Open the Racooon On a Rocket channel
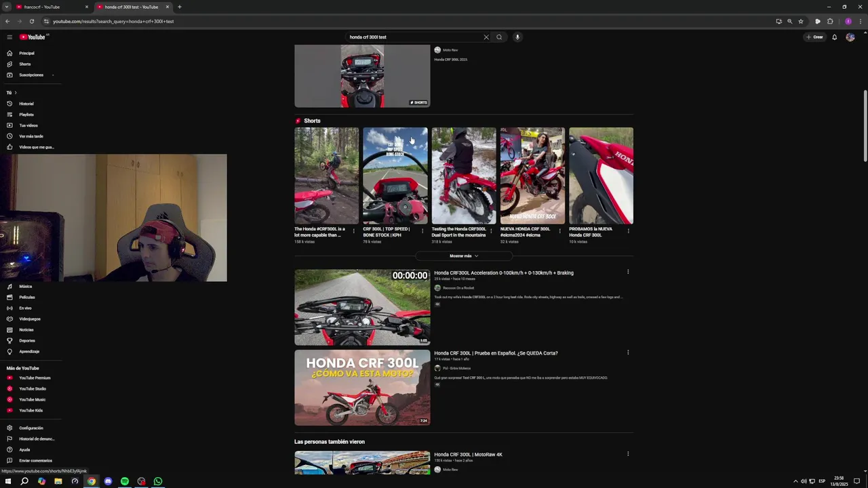The height and width of the screenshot is (488, 868). pyautogui.click(x=458, y=288)
